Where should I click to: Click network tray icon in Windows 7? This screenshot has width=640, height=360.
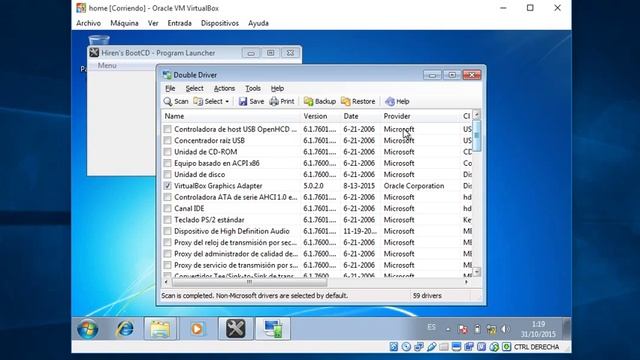491,329
